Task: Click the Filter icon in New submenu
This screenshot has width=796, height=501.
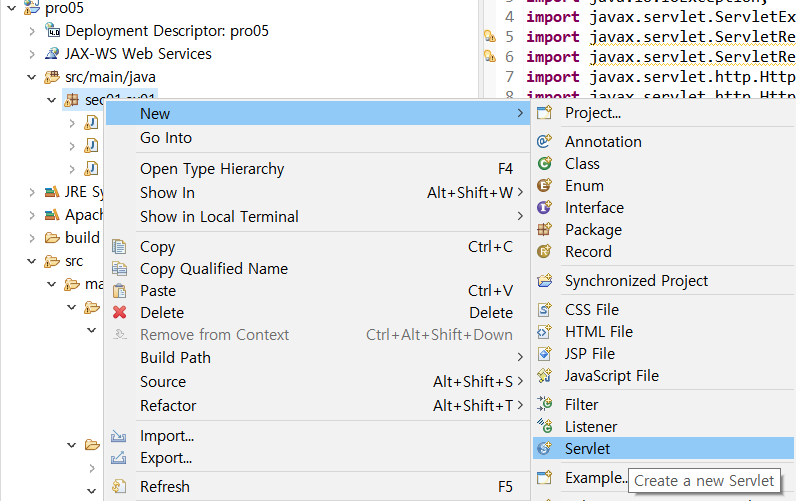Action: click(544, 404)
